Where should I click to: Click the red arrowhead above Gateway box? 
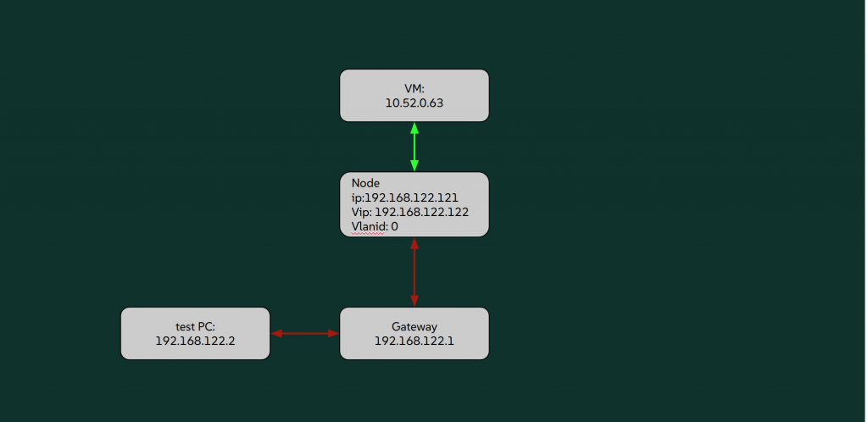click(415, 300)
